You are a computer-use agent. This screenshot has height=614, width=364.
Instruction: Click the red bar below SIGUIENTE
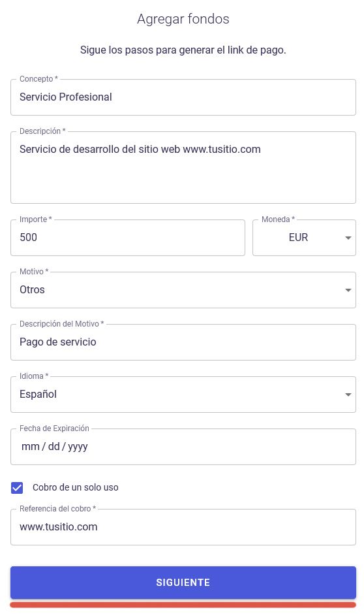[183, 605]
